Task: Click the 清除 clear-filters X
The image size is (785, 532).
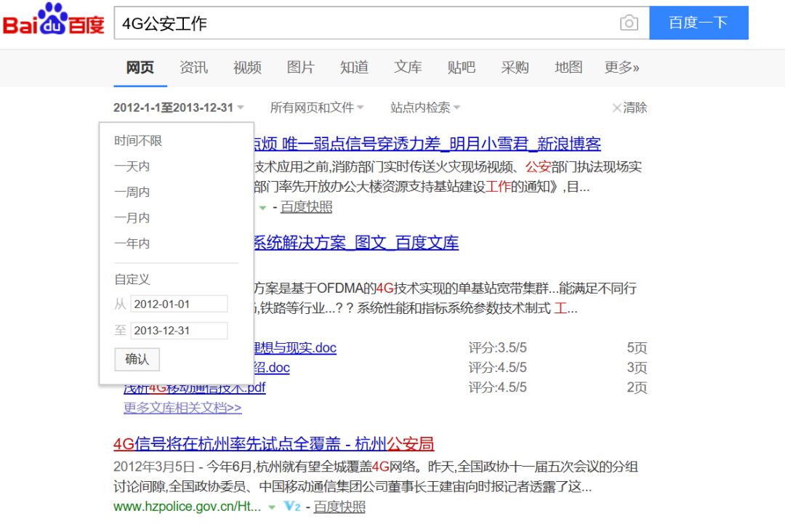Action: pos(629,108)
